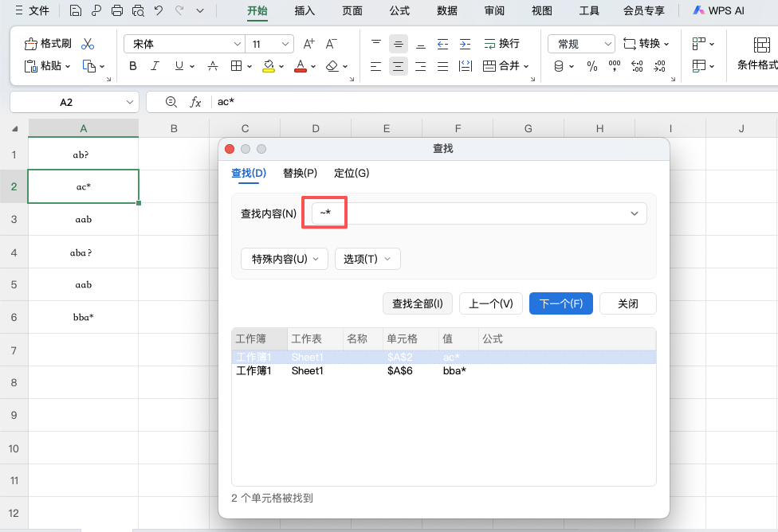Click the increase decimal places icon
778x532 pixels.
click(x=636, y=66)
